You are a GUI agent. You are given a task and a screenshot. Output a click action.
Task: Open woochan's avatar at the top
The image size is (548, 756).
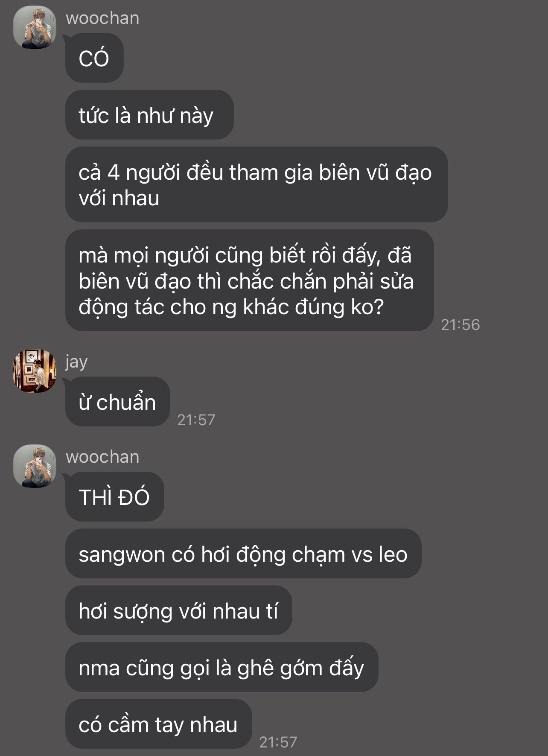pos(35,27)
